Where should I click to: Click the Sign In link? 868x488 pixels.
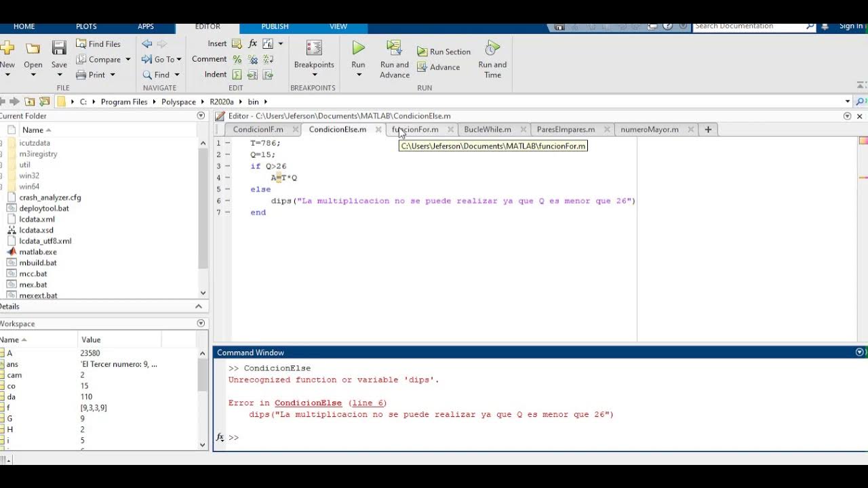point(851,26)
